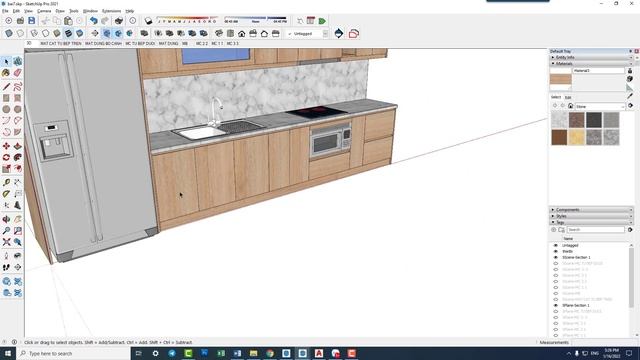
Task: Click the Iso view icon in views toolbar
Action: [x=219, y=33]
